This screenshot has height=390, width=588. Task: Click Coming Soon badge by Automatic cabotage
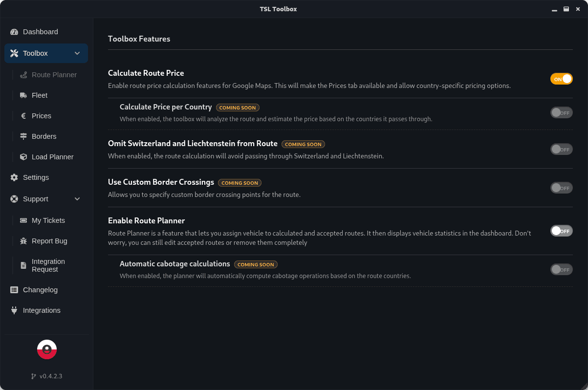pyautogui.click(x=256, y=264)
